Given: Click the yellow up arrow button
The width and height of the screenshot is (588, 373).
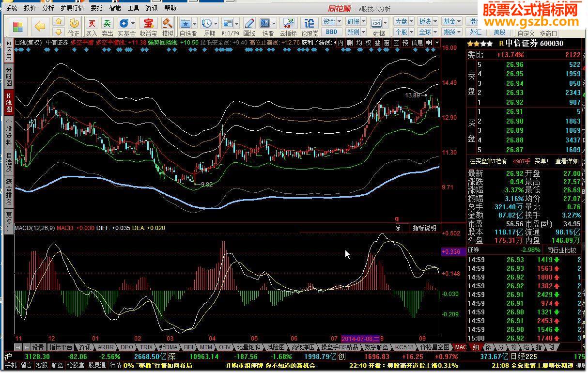Looking at the screenshot, I should pos(58,22).
